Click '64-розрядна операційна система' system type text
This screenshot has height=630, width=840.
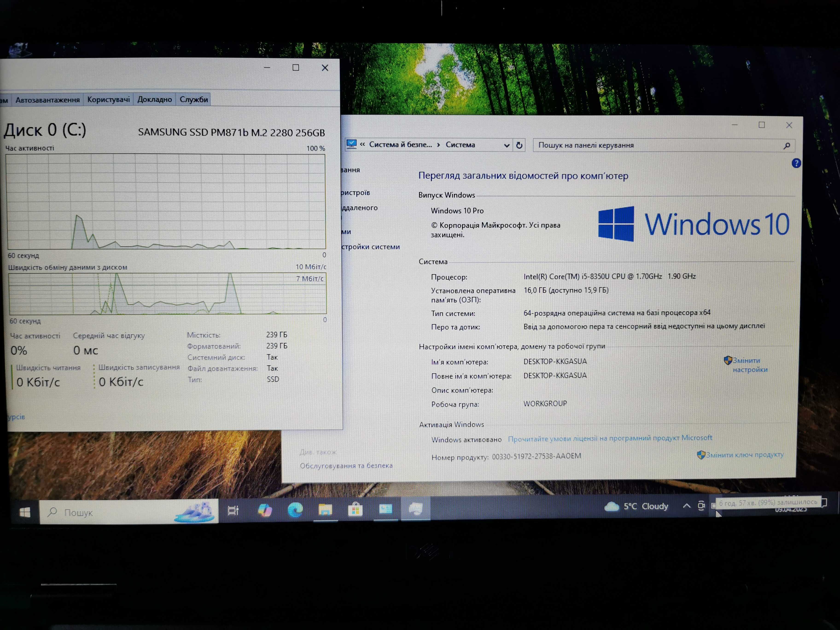point(617,313)
